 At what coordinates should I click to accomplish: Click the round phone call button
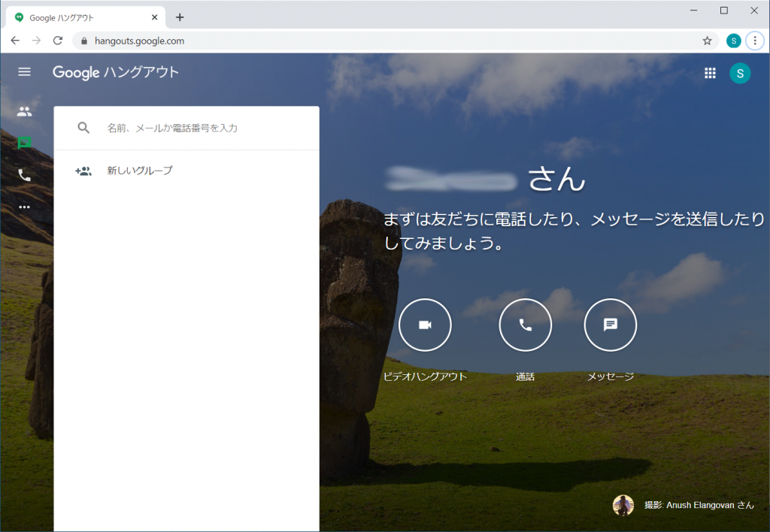point(526,325)
